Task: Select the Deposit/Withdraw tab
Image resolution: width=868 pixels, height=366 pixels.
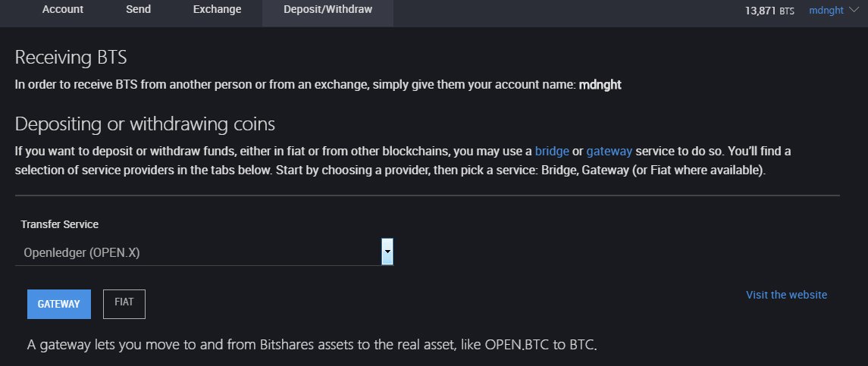Action: (x=327, y=10)
